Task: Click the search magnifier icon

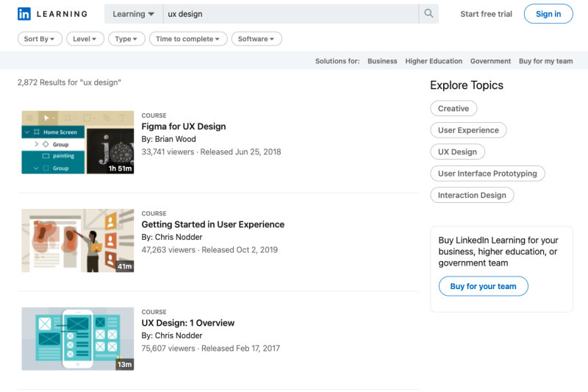Action: pyautogui.click(x=429, y=14)
